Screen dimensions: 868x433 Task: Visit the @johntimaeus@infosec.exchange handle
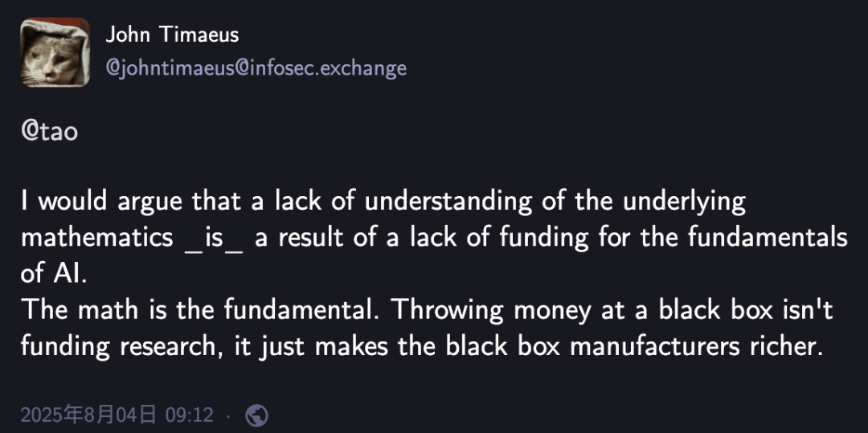coord(256,68)
